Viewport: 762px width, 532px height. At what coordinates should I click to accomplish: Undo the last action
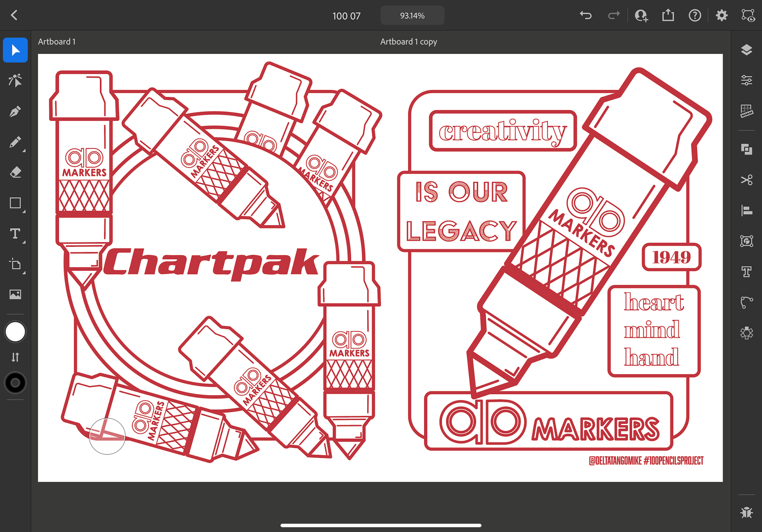click(586, 15)
